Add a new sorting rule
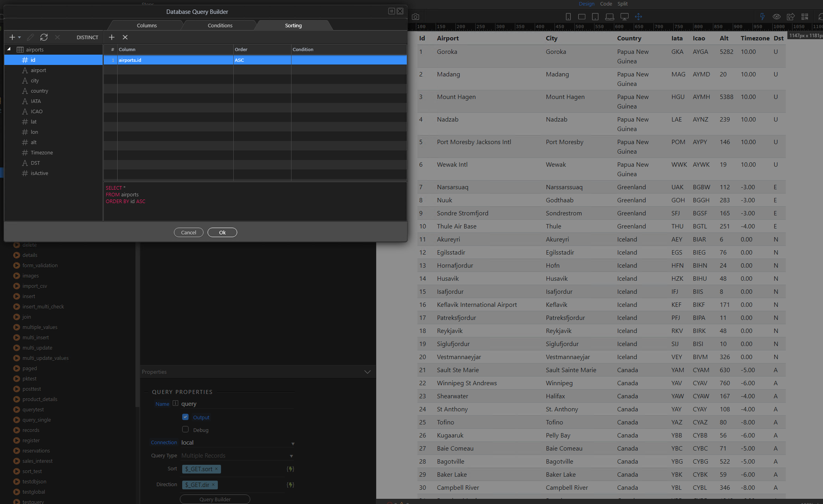This screenshot has height=504, width=823. 112,37
